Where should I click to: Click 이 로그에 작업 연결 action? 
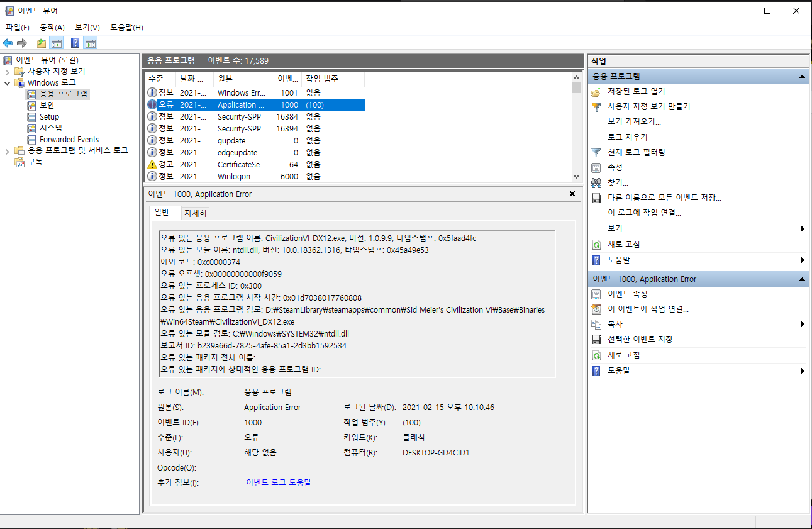point(645,213)
